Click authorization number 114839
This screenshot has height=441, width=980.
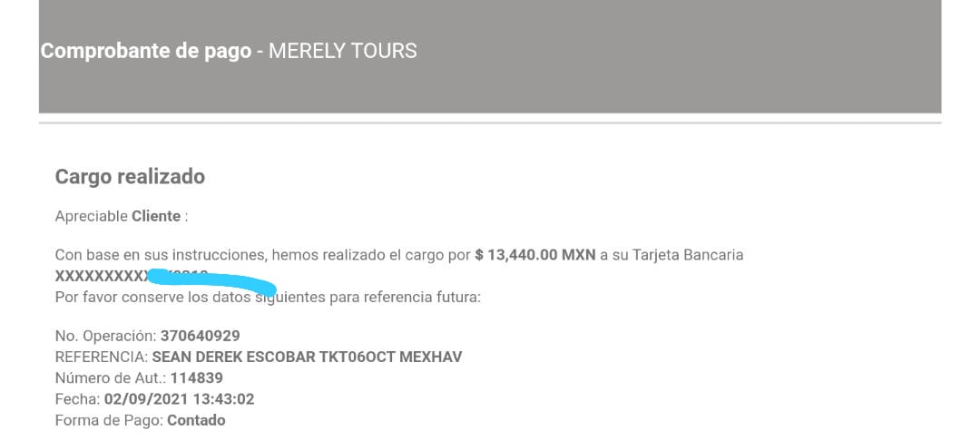coord(196,377)
